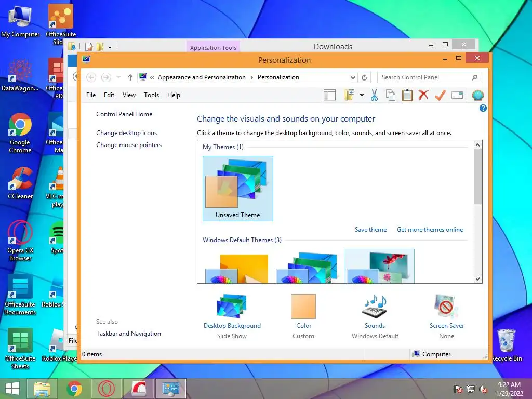Click the volume speaker tray icon
This screenshot has height=399, width=532.
coord(483,389)
